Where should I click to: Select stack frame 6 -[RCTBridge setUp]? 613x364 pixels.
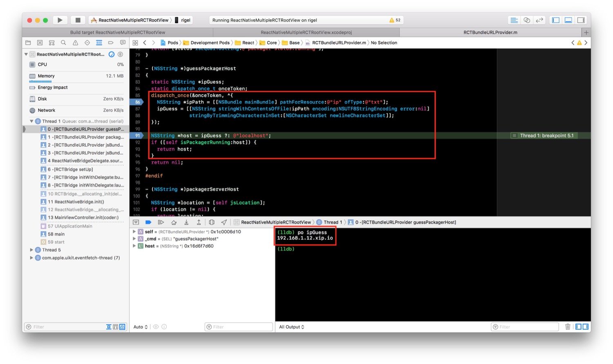click(x=76, y=169)
